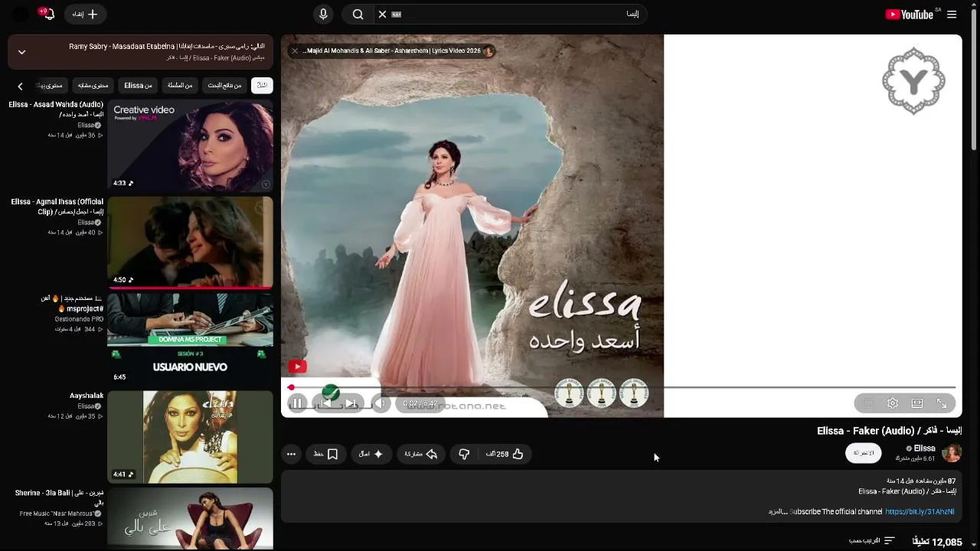Open the USUARIO NUEVO msproject video thumbnail

[190, 339]
